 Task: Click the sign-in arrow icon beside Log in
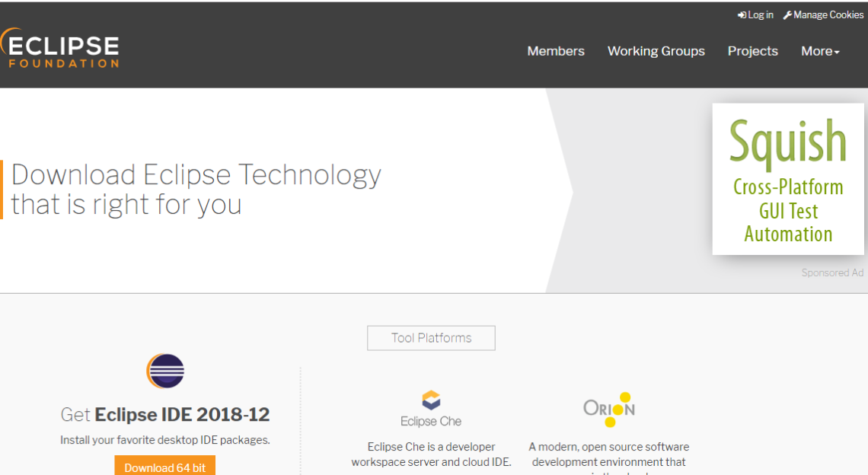[742, 15]
